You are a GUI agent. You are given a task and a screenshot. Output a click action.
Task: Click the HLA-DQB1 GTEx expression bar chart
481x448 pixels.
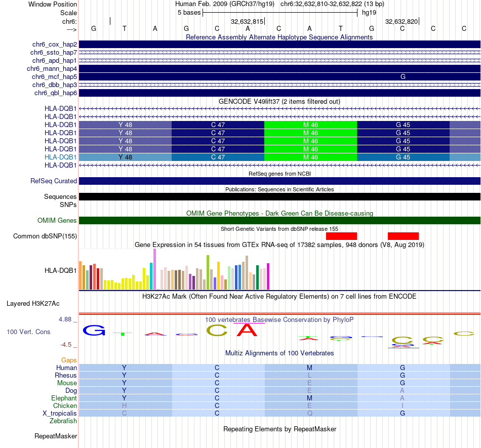174,269
